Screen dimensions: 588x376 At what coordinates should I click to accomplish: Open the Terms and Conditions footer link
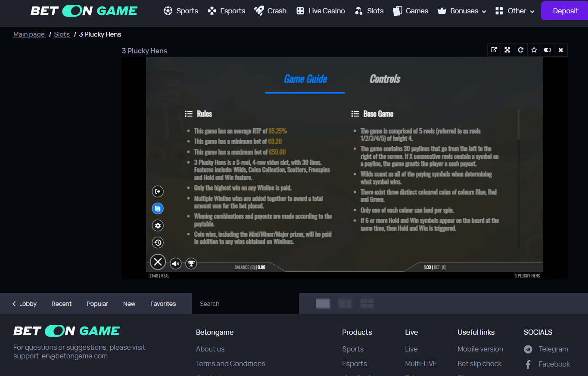click(x=230, y=364)
